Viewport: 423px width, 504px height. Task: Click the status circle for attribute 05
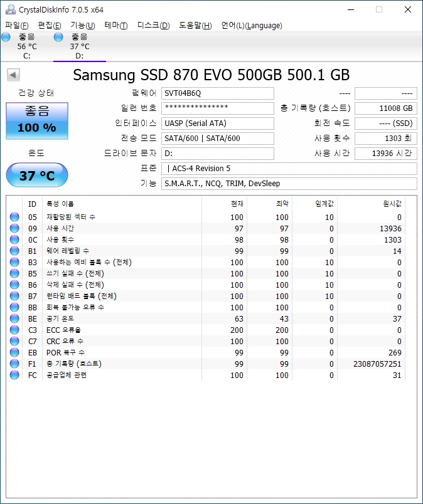(x=14, y=217)
